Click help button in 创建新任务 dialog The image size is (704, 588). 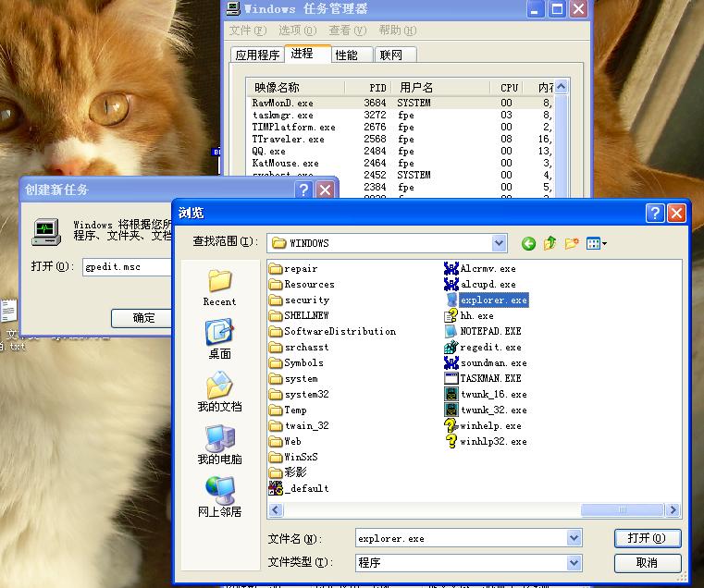(303, 190)
